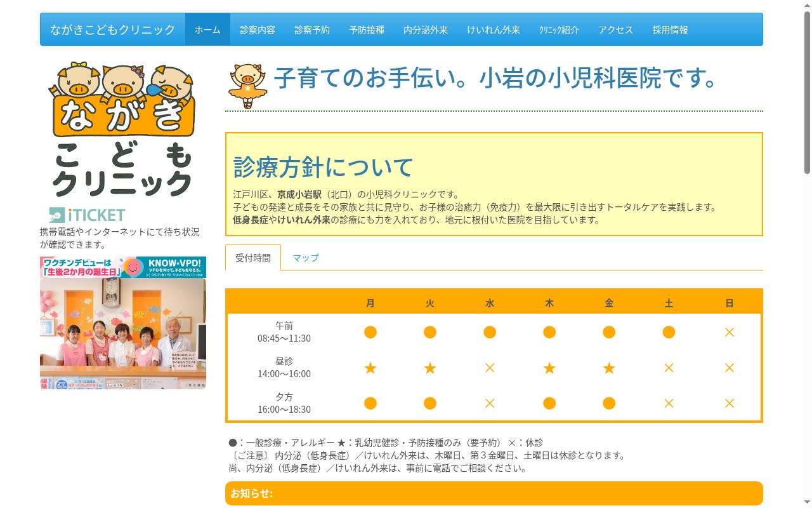Click the 午前 08:45〜11:30 row label

pyautogui.click(x=284, y=332)
